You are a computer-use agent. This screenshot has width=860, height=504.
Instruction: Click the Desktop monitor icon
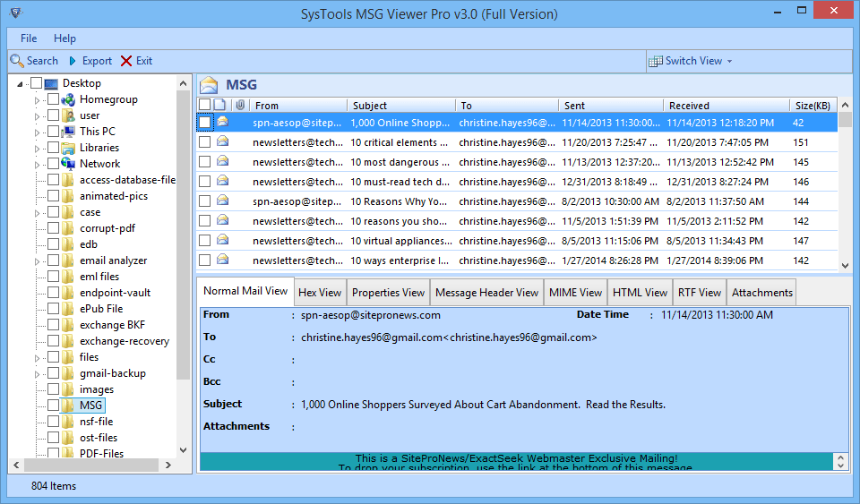[x=51, y=84]
